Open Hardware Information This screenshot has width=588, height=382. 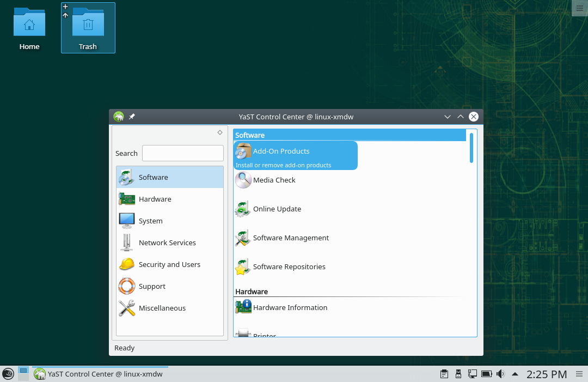pyautogui.click(x=290, y=307)
